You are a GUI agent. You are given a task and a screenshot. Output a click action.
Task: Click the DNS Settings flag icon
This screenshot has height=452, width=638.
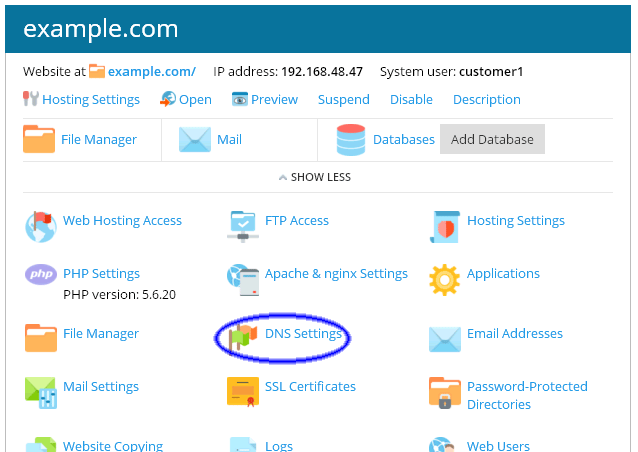coord(243,337)
